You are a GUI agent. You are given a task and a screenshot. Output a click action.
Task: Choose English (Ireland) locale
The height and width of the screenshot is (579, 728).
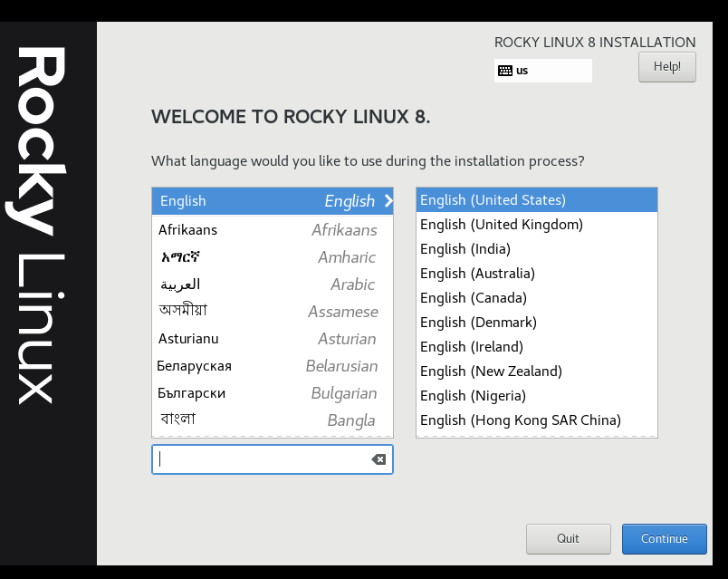click(x=537, y=347)
